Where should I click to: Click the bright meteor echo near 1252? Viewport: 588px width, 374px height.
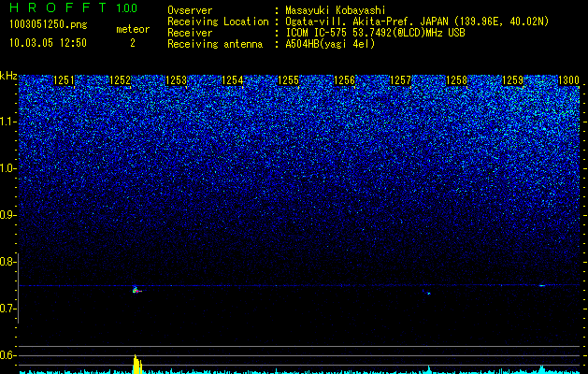(x=136, y=290)
